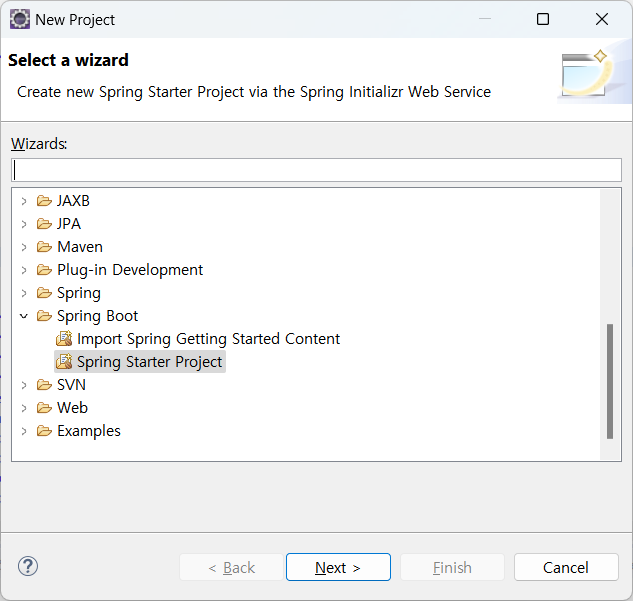Click the JPA folder icon
The height and width of the screenshot is (601, 633).
click(44, 224)
